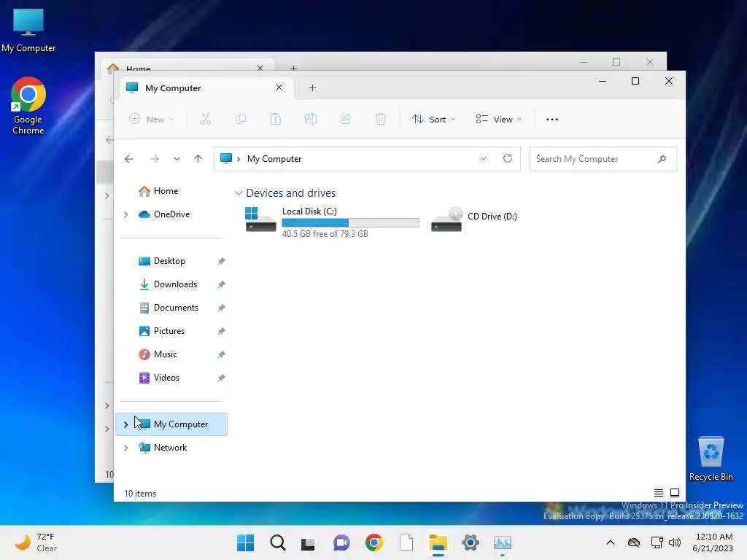This screenshot has height=560, width=747.
Task: Close the My Computer tab
Action: click(279, 87)
